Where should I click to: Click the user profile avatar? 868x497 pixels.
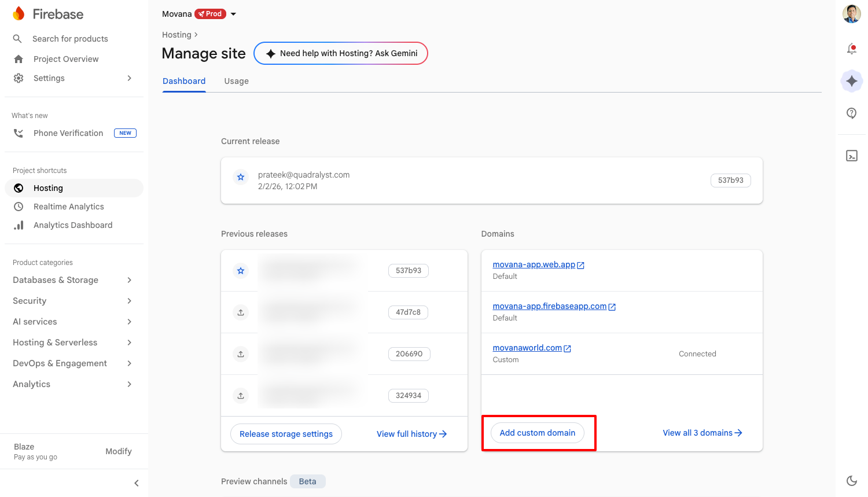point(851,14)
